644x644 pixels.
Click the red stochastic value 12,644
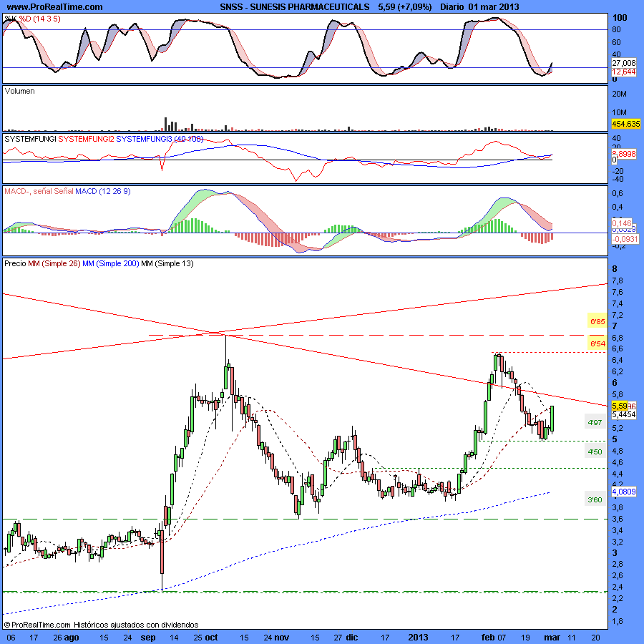point(623,72)
